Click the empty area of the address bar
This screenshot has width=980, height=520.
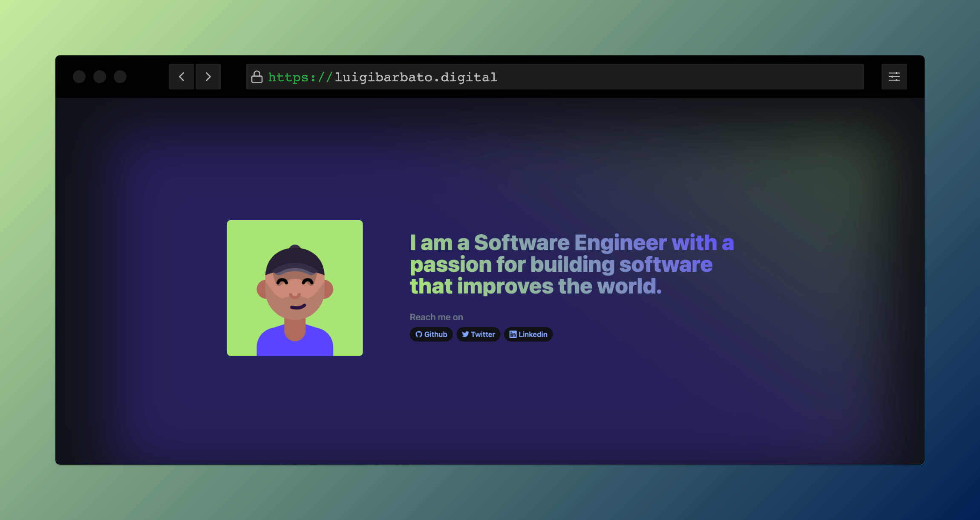click(x=682, y=77)
